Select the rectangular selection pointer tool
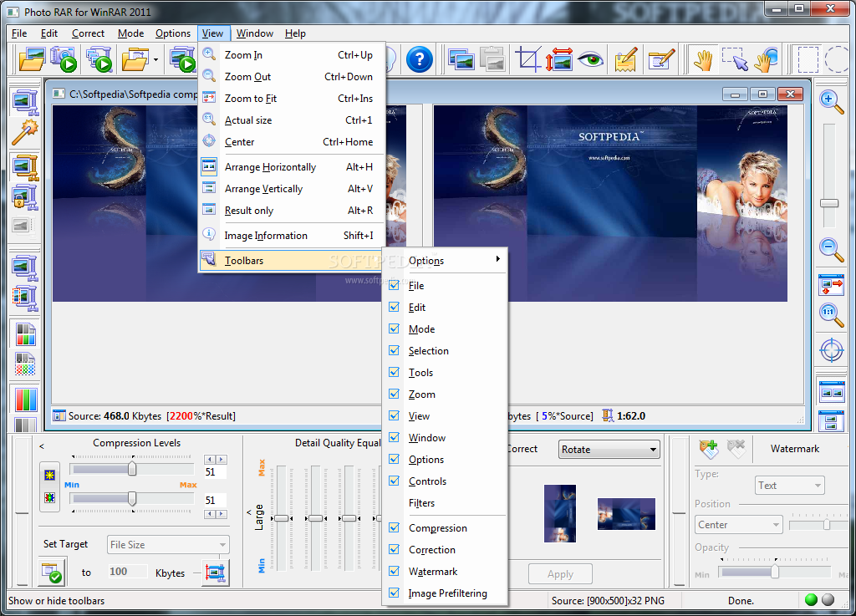856x616 pixels. [735, 59]
